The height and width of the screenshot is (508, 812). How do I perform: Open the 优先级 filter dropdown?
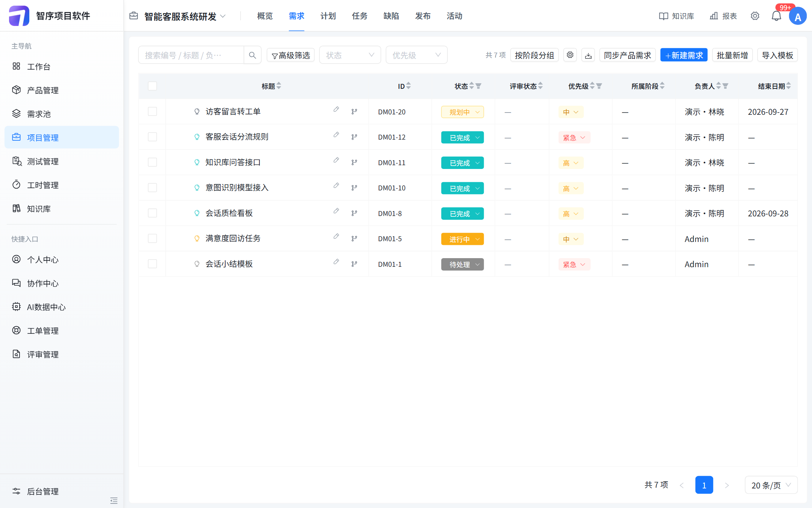pos(417,55)
